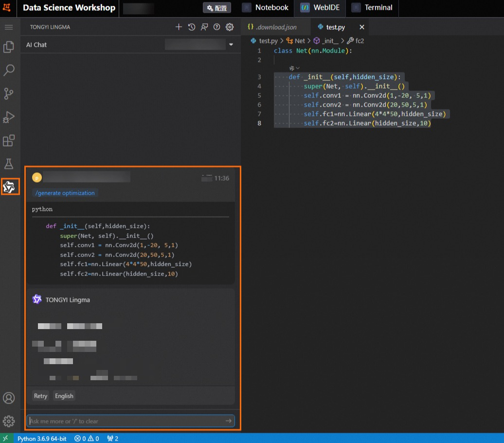Open Lingma help via the question mark icon

pyautogui.click(x=217, y=27)
